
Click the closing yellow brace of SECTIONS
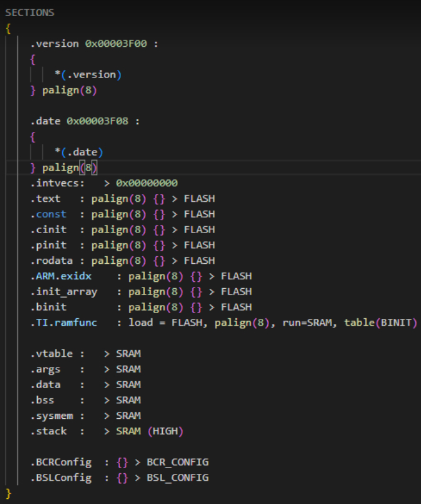pyautogui.click(x=8, y=493)
